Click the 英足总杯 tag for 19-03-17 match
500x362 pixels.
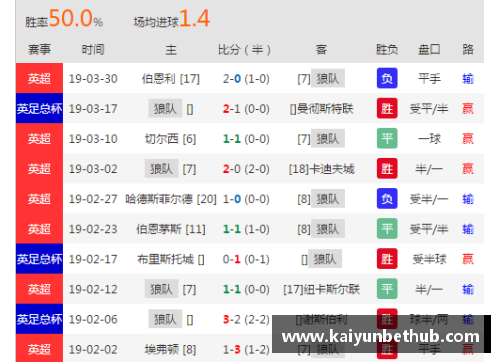tap(39, 108)
